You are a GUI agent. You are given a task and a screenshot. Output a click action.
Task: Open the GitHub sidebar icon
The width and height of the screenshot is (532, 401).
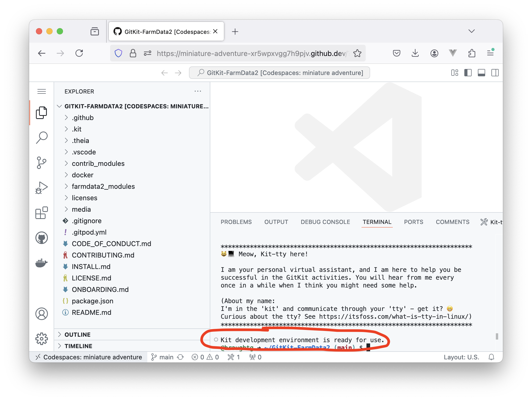(x=42, y=238)
